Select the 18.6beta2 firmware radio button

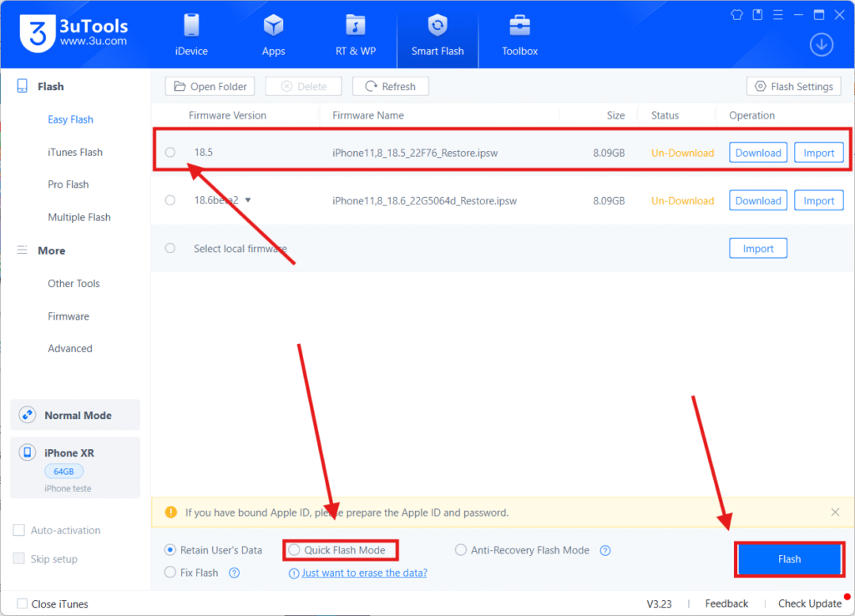click(x=170, y=200)
